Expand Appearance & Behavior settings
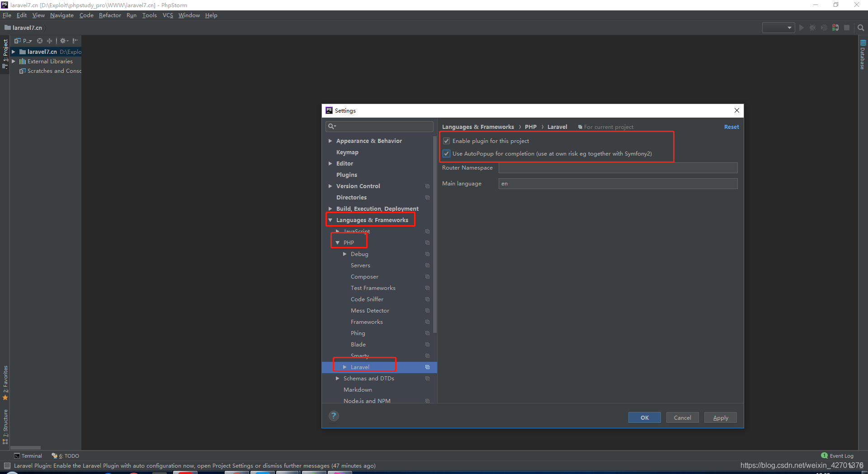Viewport: 868px width, 474px height. 330,141
